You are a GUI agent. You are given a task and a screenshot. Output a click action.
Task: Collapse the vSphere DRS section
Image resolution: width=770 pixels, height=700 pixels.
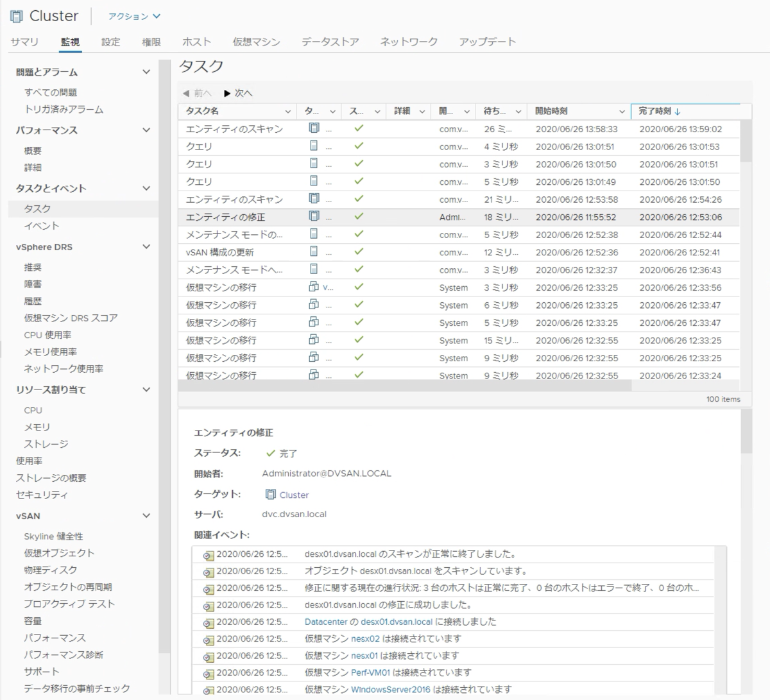(x=146, y=246)
